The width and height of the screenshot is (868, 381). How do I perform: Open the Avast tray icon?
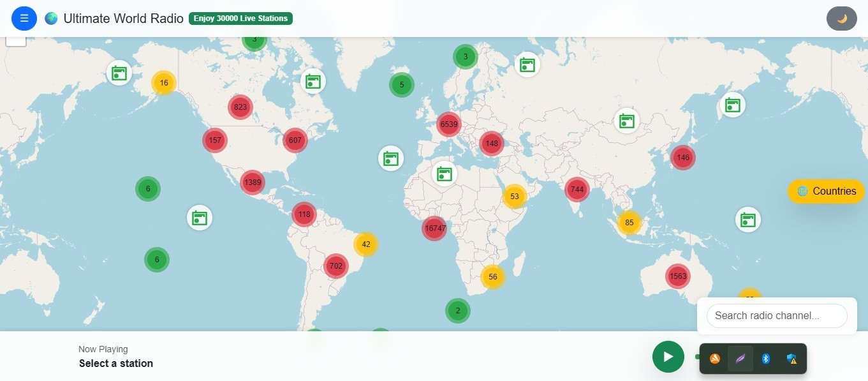pos(715,359)
